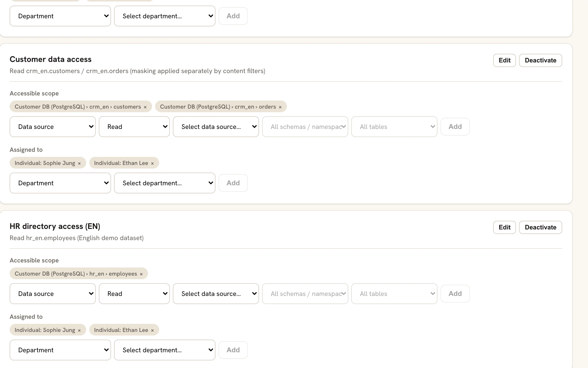Open Department dropdown in HR directory access
The image size is (588, 368).
pyautogui.click(x=60, y=350)
